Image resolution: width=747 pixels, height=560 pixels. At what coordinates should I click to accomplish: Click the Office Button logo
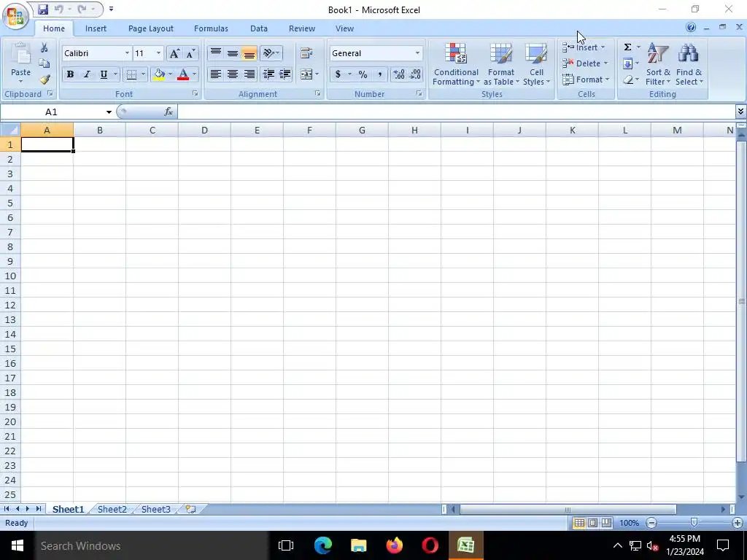click(x=15, y=16)
